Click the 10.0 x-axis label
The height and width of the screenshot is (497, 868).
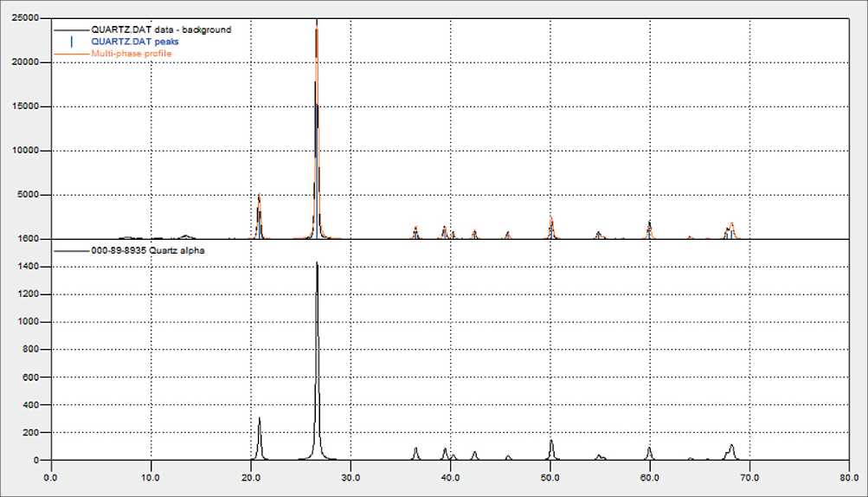tap(151, 478)
